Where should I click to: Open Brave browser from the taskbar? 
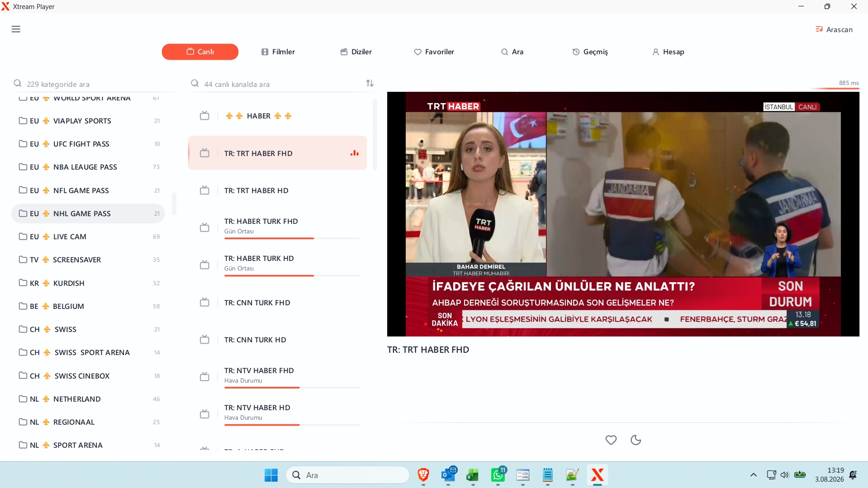(423, 475)
